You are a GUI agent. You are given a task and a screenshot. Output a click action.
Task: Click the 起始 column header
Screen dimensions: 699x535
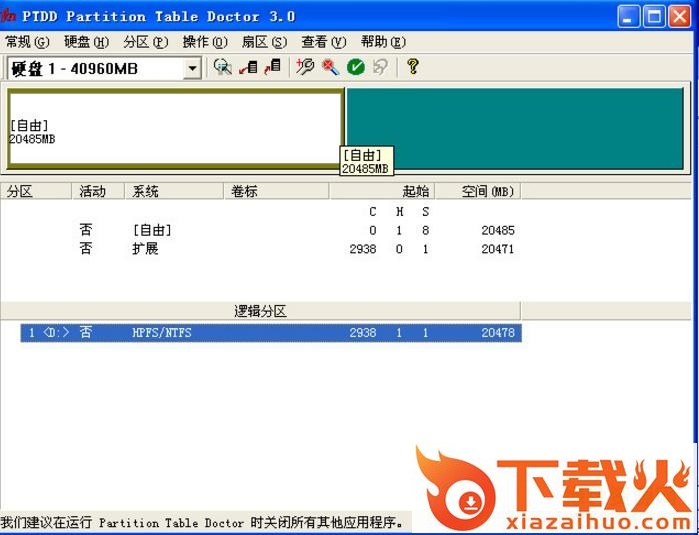coord(382,191)
